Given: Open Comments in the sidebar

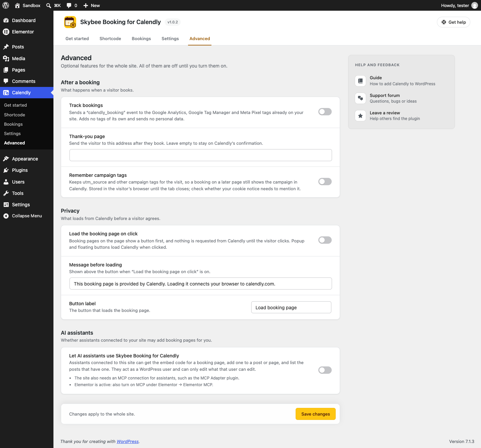Looking at the screenshot, I should pyautogui.click(x=27, y=81).
